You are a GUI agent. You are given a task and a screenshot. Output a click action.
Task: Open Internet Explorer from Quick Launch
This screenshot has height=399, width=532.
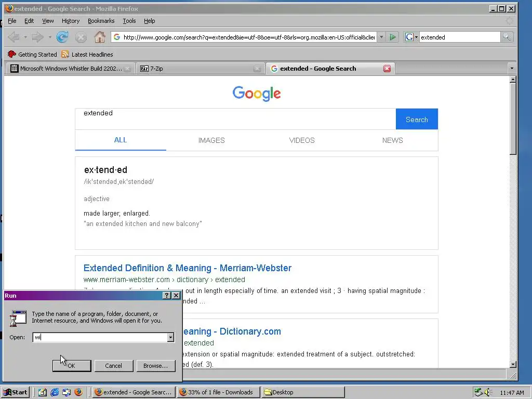pyautogui.click(x=55, y=392)
